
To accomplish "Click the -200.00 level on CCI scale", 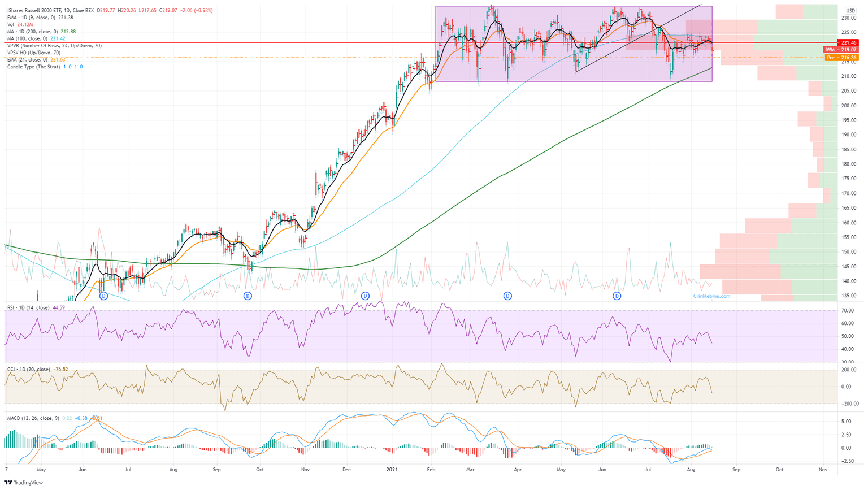I will 849,404.
